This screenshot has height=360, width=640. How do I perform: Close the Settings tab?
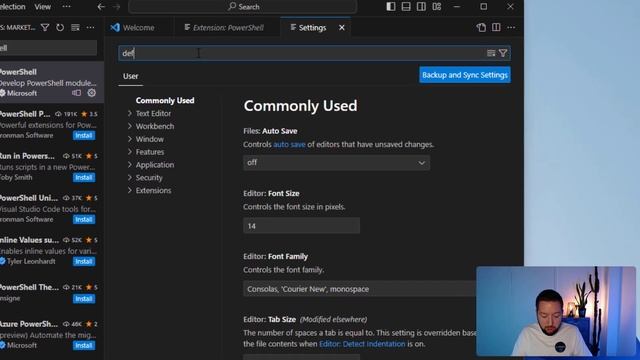tap(342, 27)
